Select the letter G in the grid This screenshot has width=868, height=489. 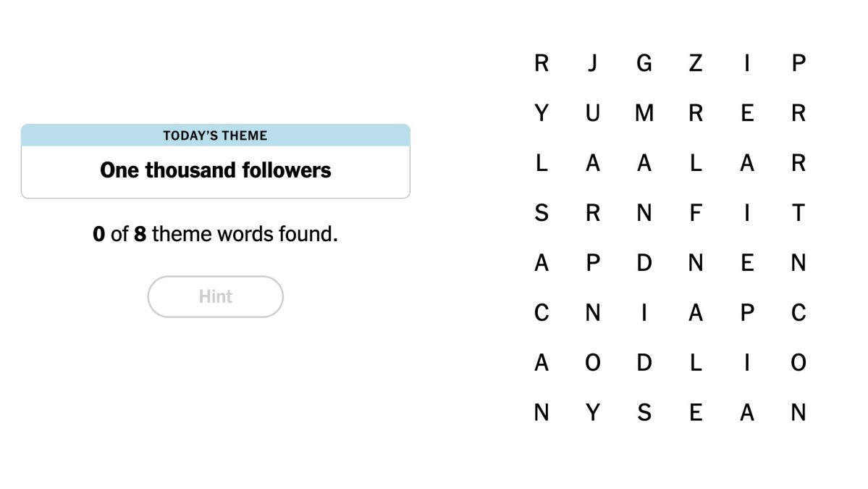[x=644, y=63]
